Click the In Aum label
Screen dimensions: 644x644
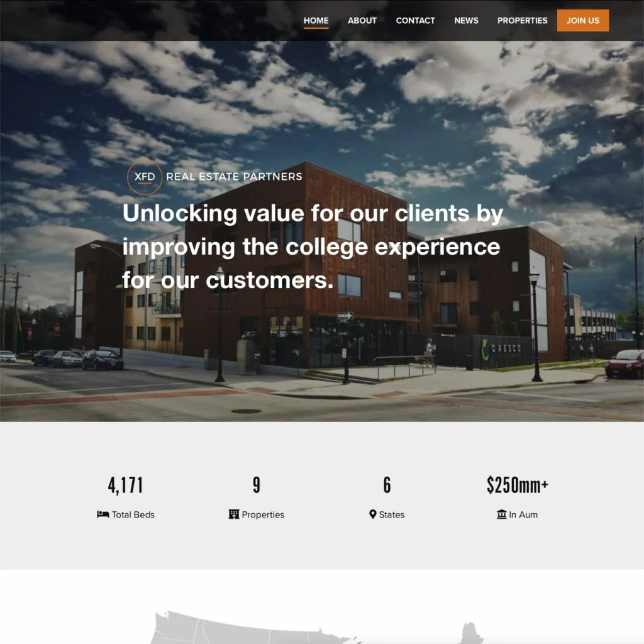[523, 514]
